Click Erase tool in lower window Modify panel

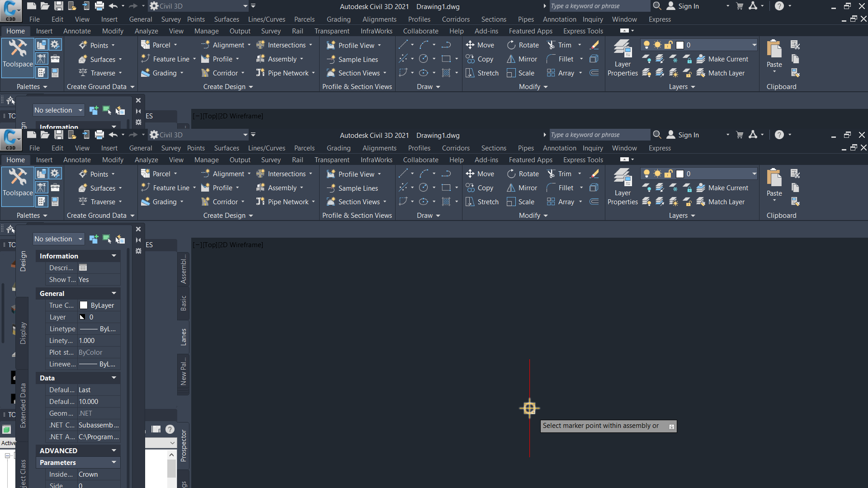click(x=595, y=174)
